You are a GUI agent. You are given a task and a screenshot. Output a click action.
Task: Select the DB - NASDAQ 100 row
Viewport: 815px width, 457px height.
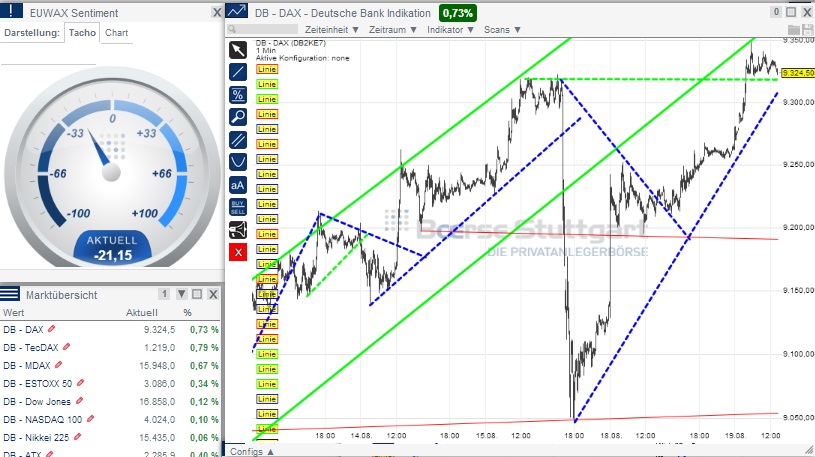coord(110,420)
